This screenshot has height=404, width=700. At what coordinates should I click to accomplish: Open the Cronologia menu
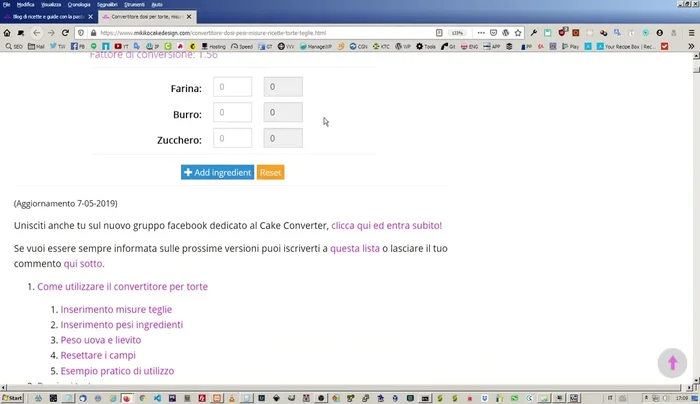(79, 4)
